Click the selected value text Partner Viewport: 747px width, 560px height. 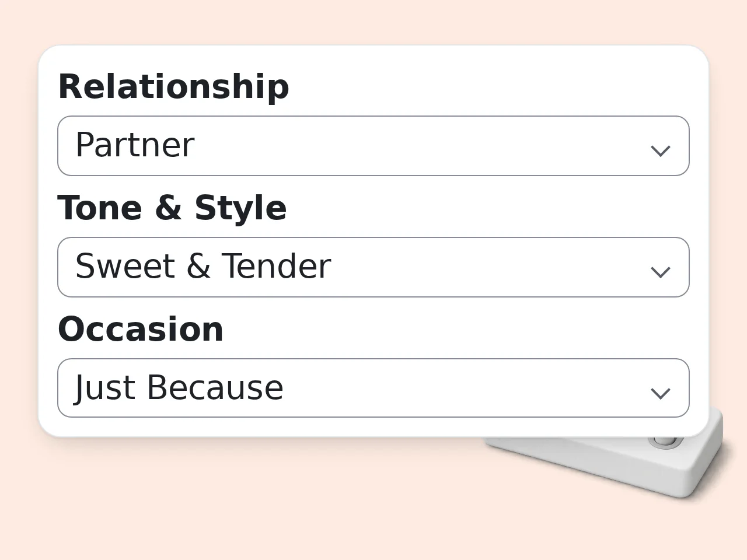point(135,145)
